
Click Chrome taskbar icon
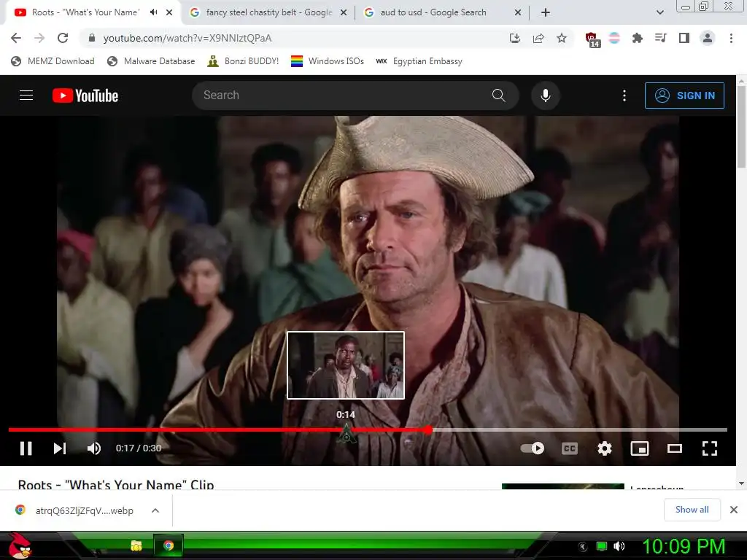(169, 545)
